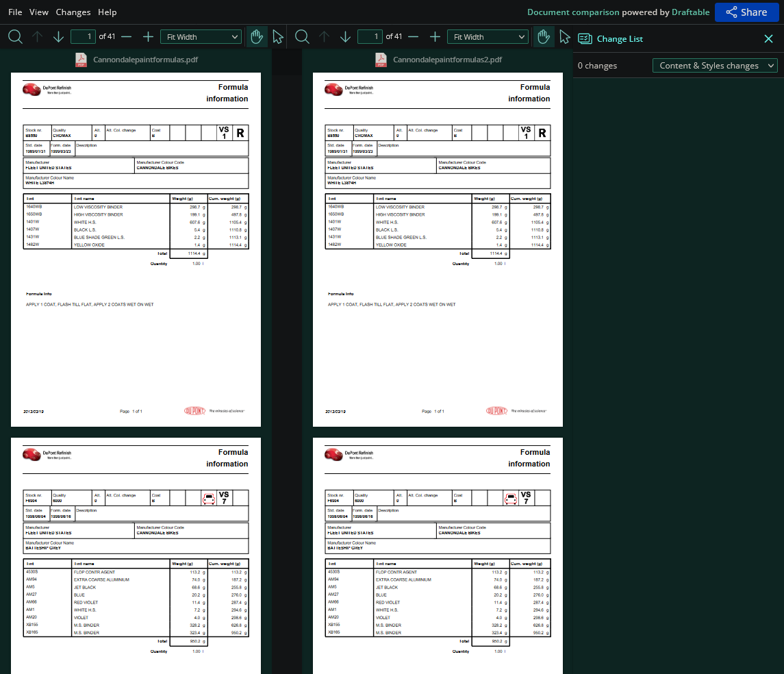Go to next page in right document
The height and width of the screenshot is (674, 784).
346,36
